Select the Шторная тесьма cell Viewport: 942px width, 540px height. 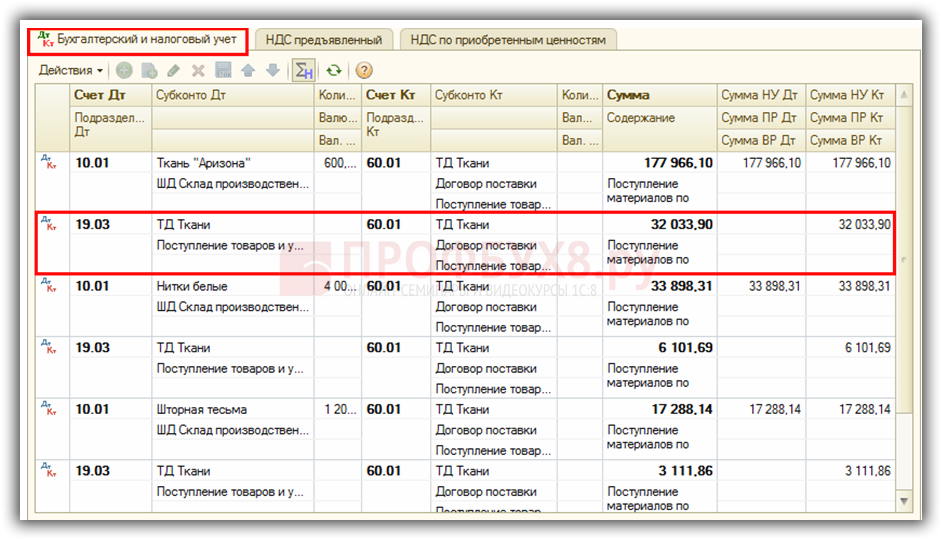coord(233,409)
